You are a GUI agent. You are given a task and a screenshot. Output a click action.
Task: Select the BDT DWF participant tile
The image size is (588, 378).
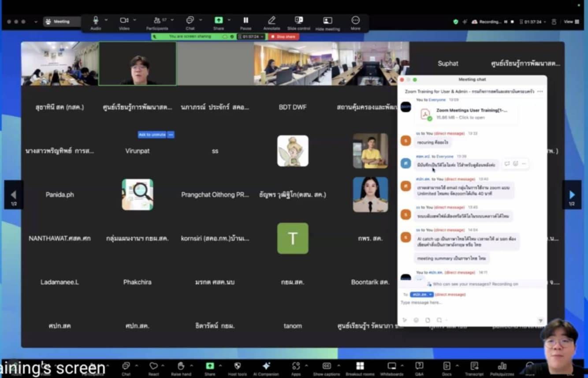pos(293,107)
